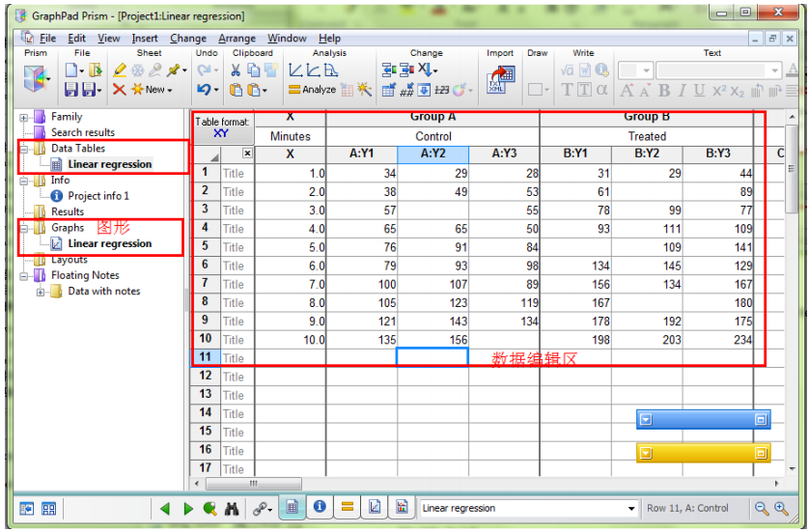Expand the Data with notes folder
This screenshot has height=532, width=809.
[41, 292]
